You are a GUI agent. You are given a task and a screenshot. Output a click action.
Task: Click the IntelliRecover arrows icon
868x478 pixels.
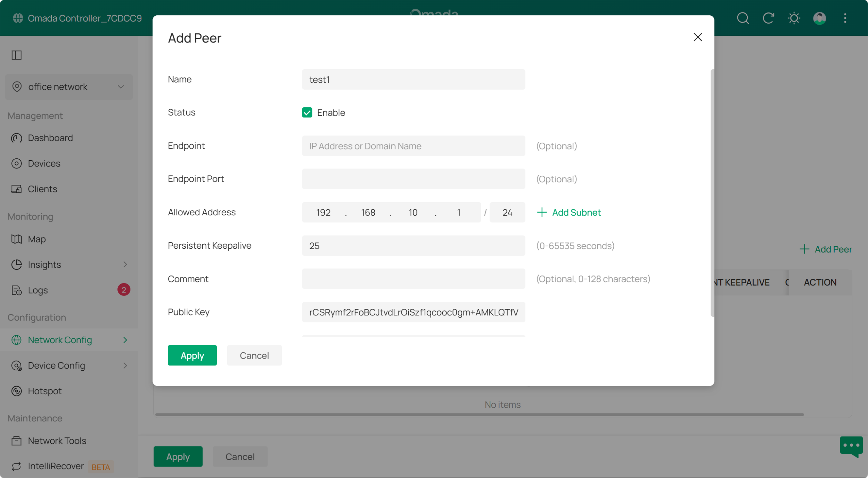pyautogui.click(x=17, y=466)
